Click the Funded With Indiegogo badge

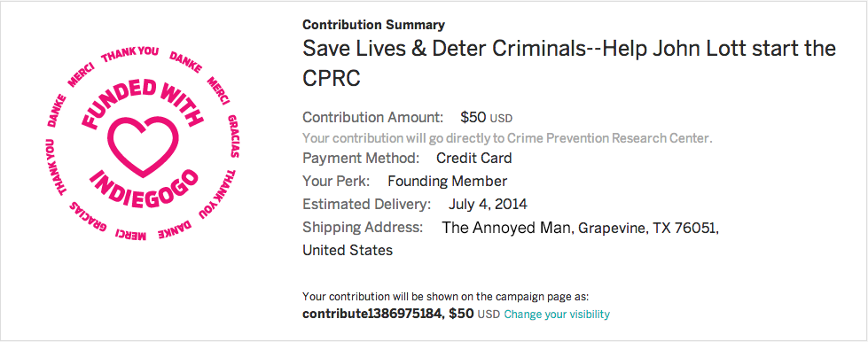coord(144,144)
